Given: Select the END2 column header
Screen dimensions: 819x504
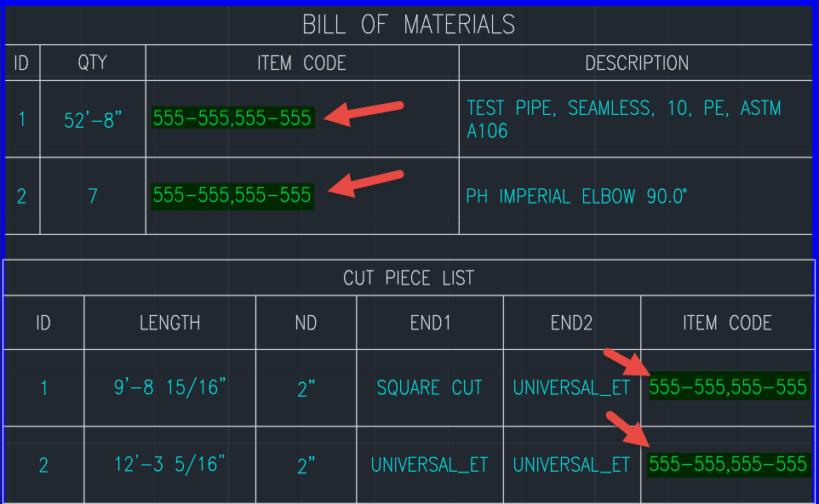Looking at the screenshot, I should tap(571, 323).
